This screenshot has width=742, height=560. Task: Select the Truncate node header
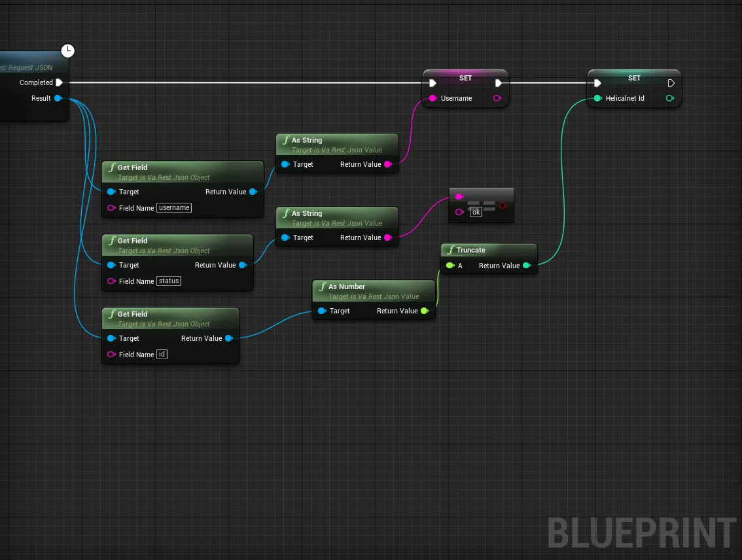tap(488, 250)
